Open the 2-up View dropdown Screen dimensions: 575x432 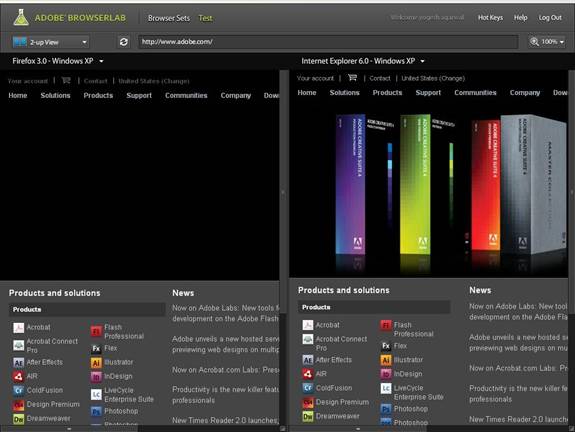(51, 42)
